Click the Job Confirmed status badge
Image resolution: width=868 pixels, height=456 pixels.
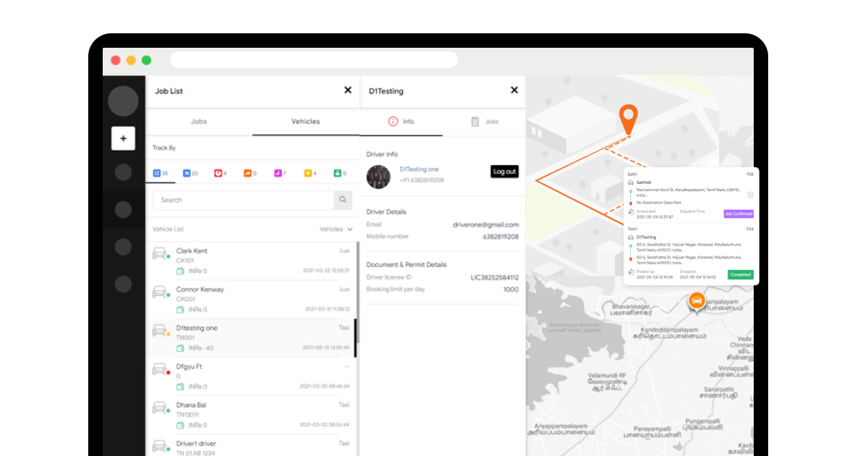[739, 214]
